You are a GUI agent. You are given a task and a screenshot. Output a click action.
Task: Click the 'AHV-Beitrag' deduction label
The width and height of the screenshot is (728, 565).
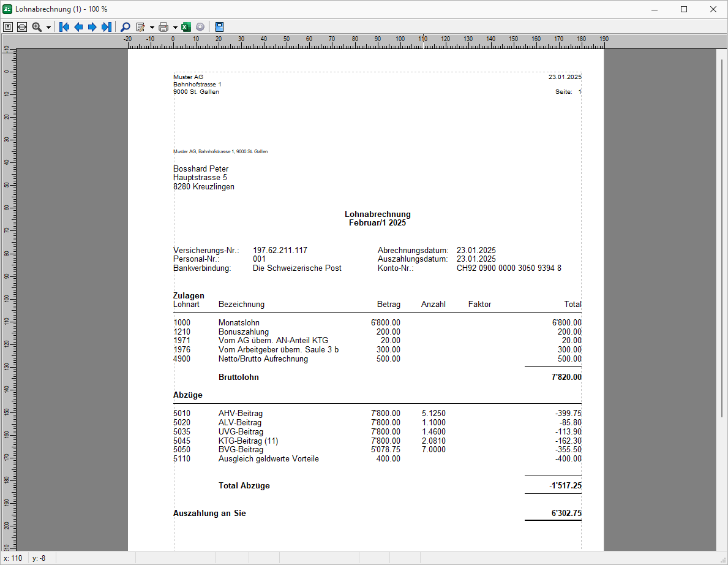point(241,414)
